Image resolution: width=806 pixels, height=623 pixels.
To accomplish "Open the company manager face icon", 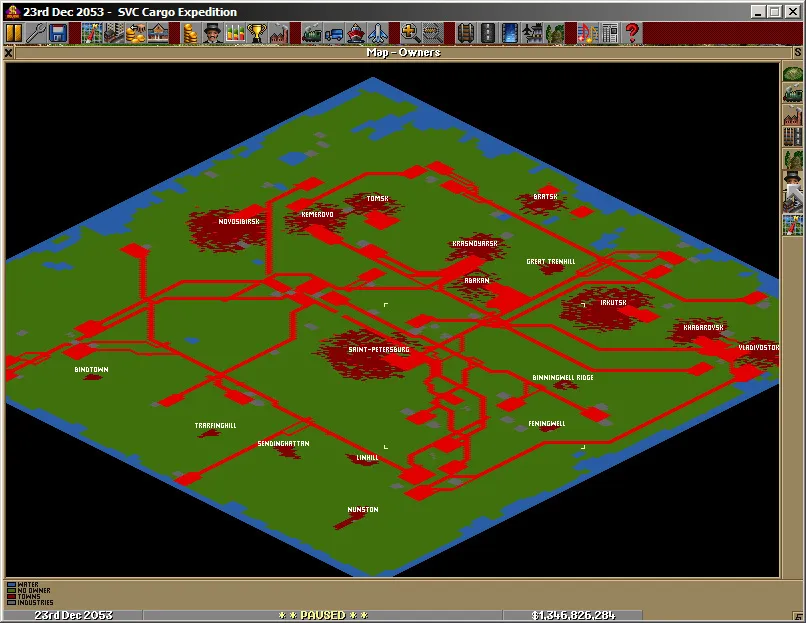I will coord(212,33).
